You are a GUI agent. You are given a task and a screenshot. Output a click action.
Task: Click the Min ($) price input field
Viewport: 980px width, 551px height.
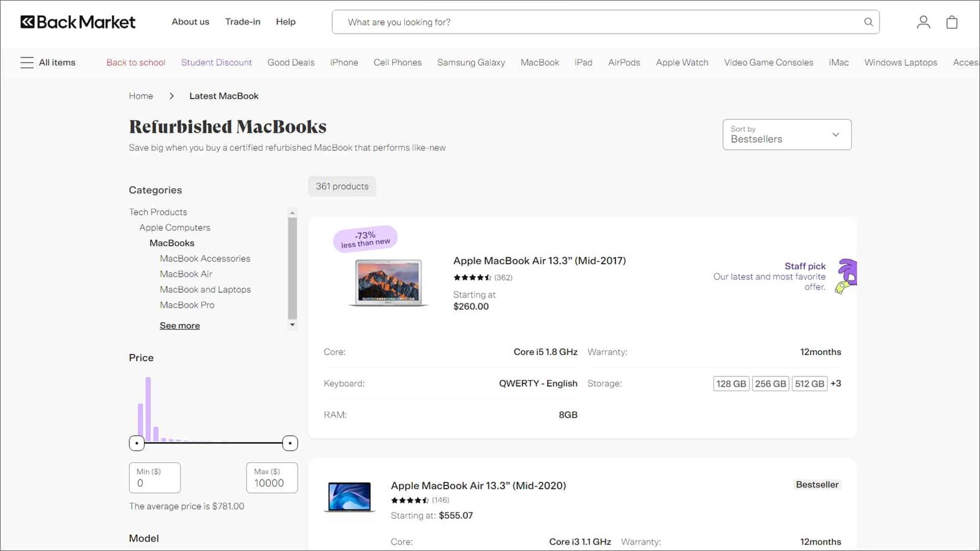pos(155,478)
